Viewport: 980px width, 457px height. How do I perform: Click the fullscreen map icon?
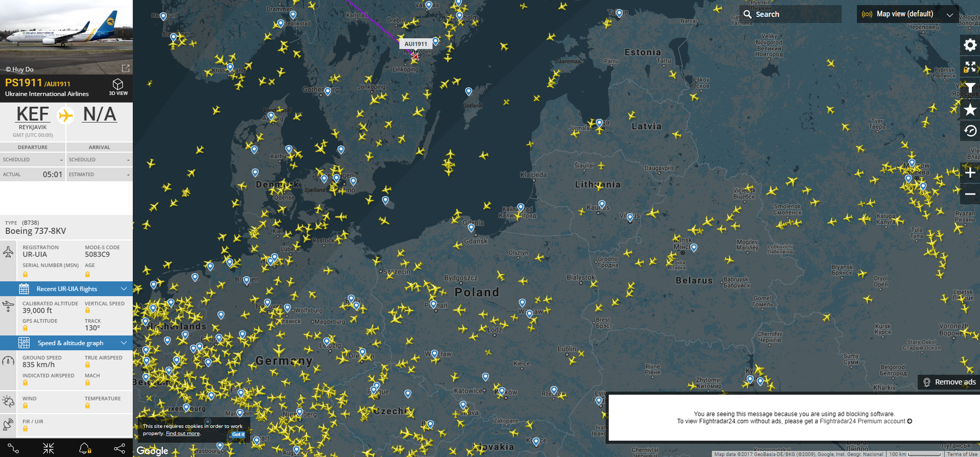[x=970, y=67]
